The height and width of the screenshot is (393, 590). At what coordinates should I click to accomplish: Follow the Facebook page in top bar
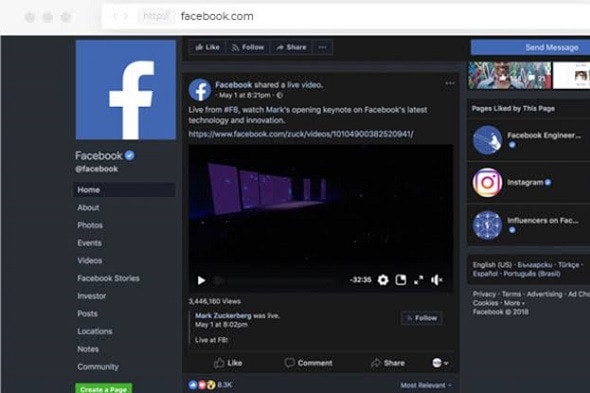[248, 47]
